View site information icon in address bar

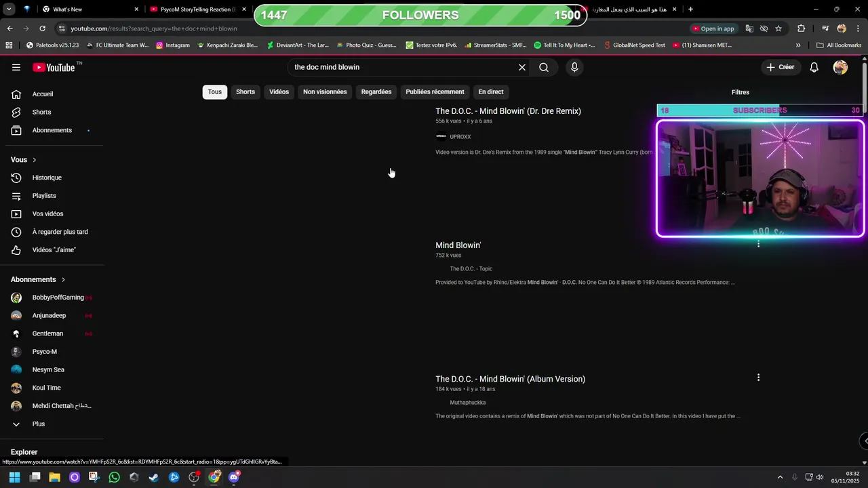[62, 28]
